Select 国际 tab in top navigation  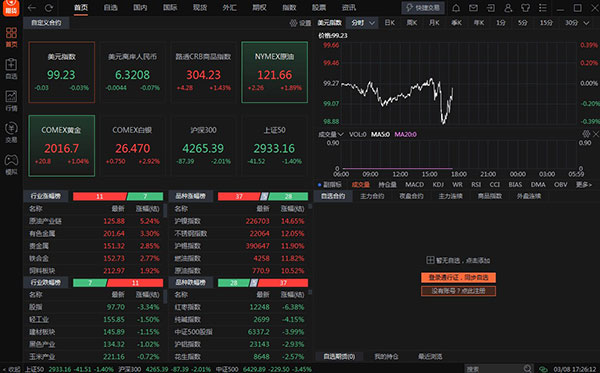[170, 8]
